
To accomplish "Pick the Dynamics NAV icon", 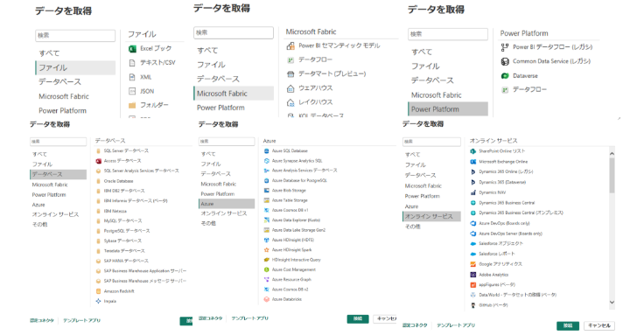I will tap(473, 192).
